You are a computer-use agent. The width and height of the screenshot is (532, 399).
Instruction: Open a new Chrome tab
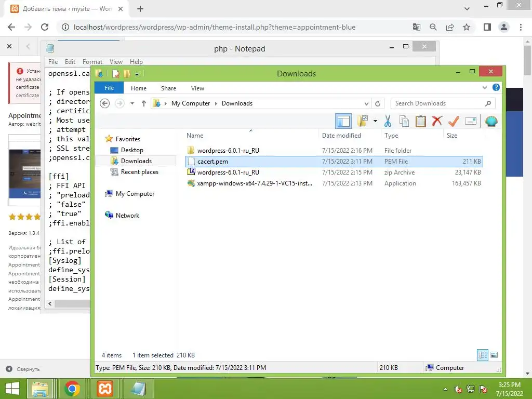[x=140, y=9]
